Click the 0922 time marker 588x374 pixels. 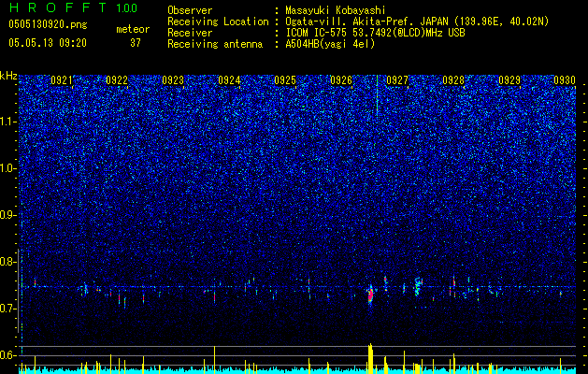(x=117, y=80)
